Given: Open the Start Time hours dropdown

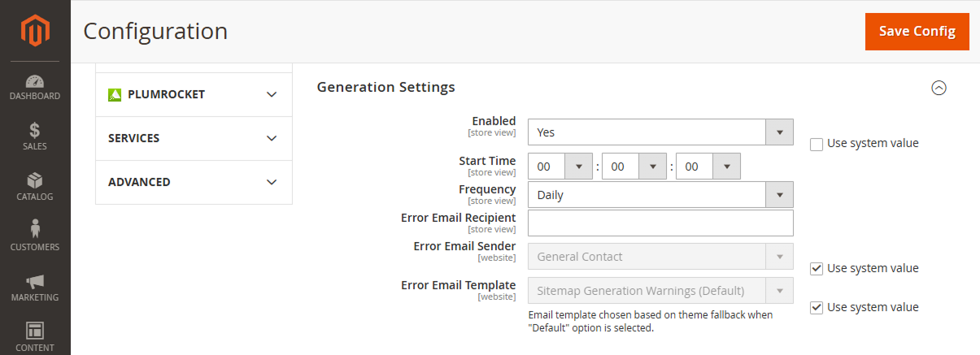Looking at the screenshot, I should tap(560, 167).
